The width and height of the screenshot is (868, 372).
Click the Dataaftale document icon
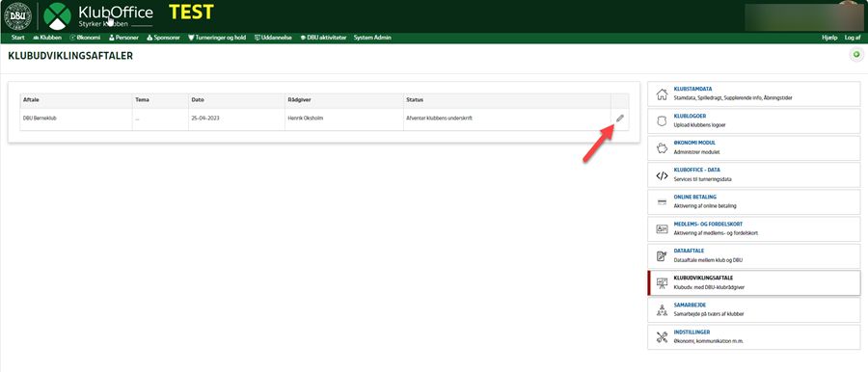pos(662,255)
